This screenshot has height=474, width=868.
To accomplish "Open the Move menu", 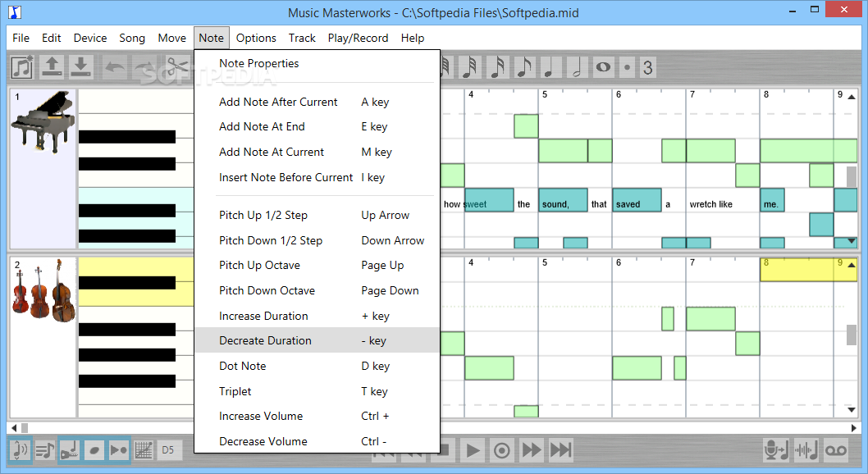I will pyautogui.click(x=172, y=39).
